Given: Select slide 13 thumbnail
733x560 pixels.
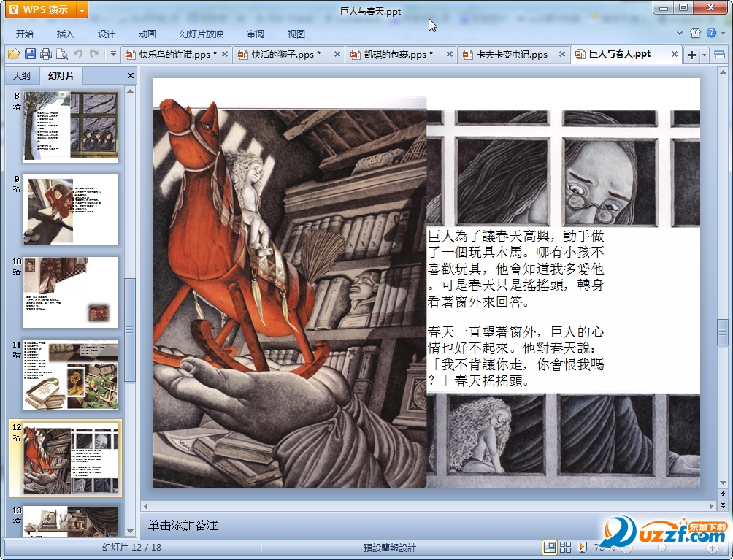Looking at the screenshot, I should coord(71,521).
